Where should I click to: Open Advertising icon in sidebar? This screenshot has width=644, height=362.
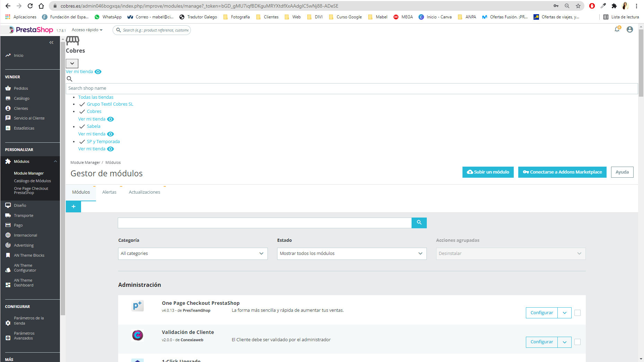click(x=8, y=245)
